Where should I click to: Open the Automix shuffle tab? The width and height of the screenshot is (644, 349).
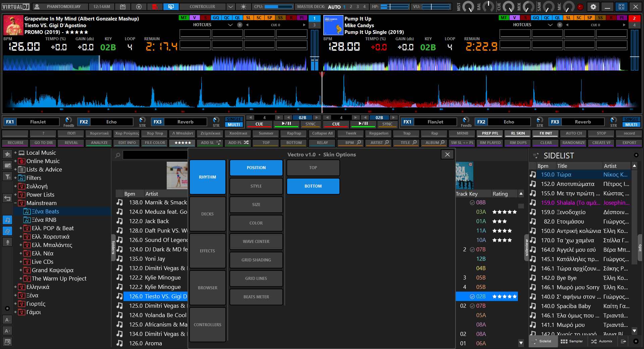(602, 341)
